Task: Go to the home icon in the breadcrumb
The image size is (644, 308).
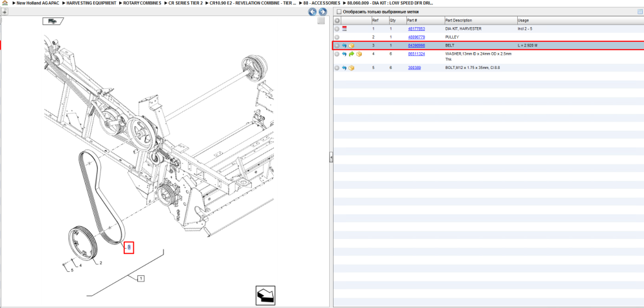Action: (x=5, y=3)
